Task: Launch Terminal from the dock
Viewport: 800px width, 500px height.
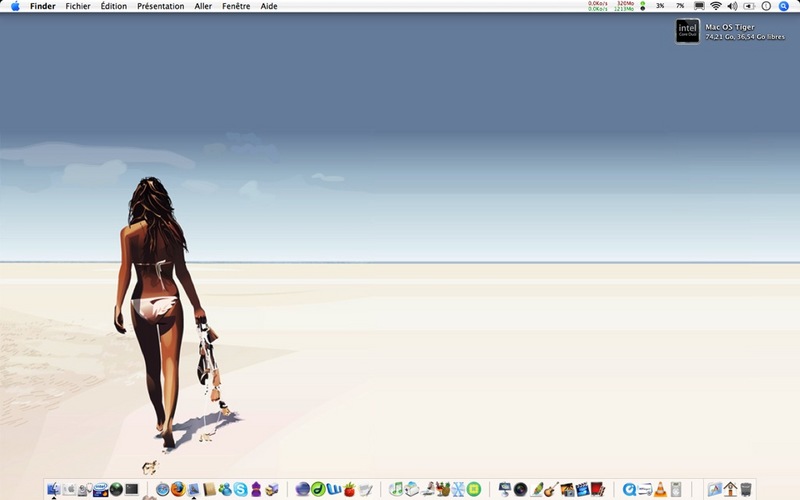Action: (x=132, y=489)
